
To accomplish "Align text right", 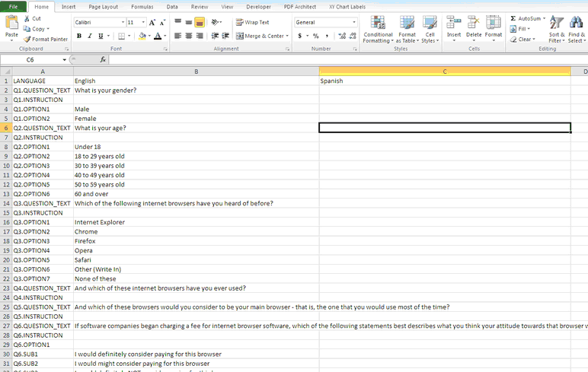I will tap(200, 36).
